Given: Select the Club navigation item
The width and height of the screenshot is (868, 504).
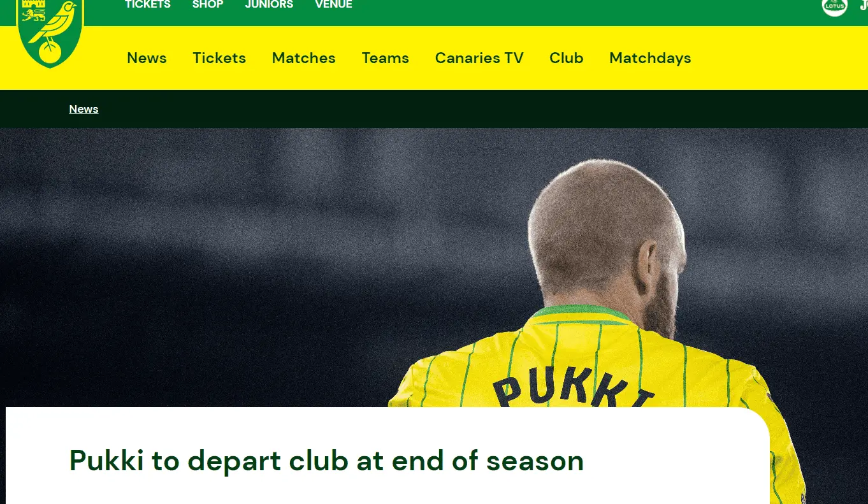Looking at the screenshot, I should [567, 58].
